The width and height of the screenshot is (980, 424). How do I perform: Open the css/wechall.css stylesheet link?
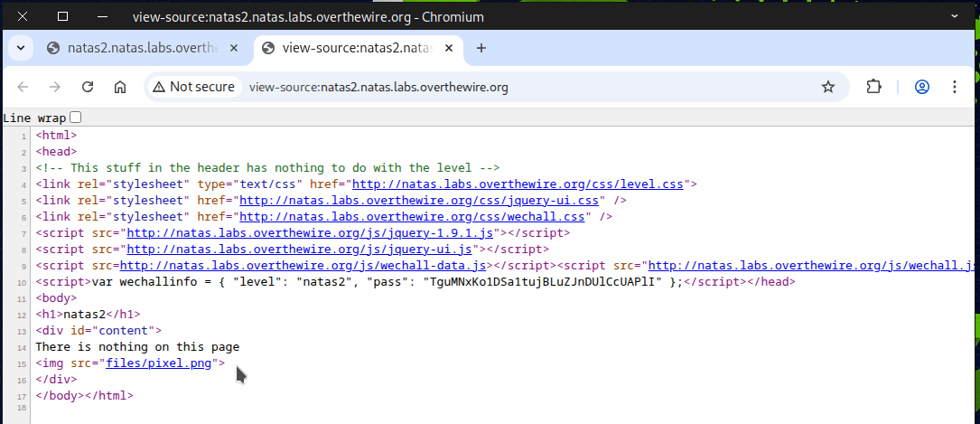click(x=413, y=217)
